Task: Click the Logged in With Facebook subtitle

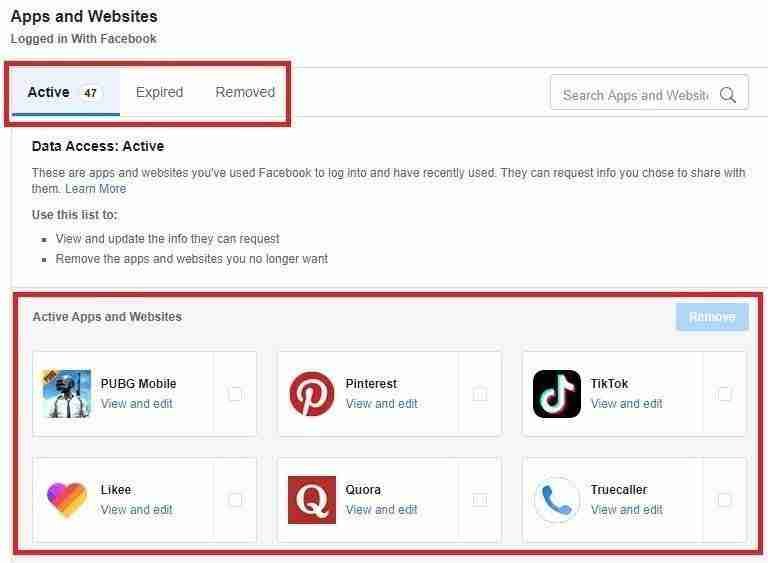Action: [x=83, y=39]
